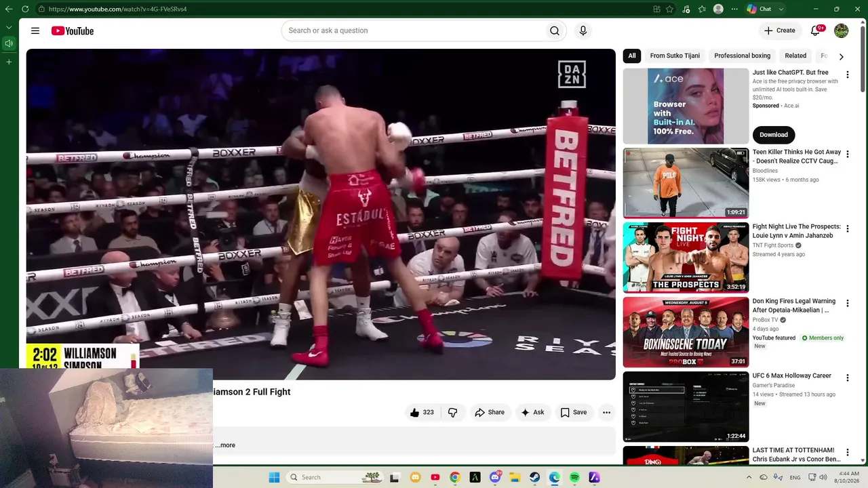
Task: Open the Fight Night Live thumbnail
Action: pyautogui.click(x=686, y=258)
